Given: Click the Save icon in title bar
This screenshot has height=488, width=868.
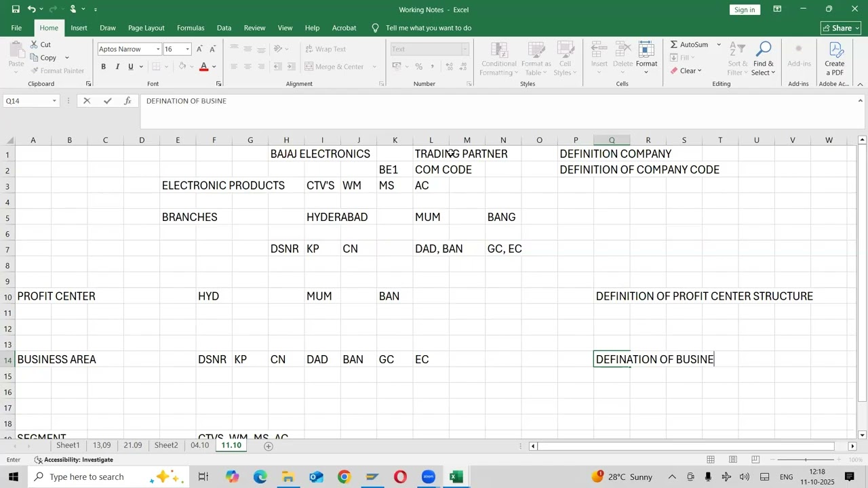Looking at the screenshot, I should pyautogui.click(x=15, y=9).
